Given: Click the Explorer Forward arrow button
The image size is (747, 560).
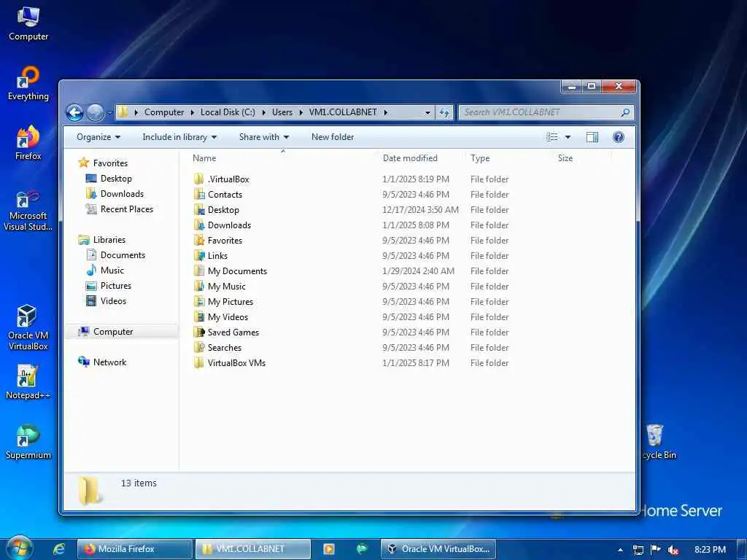Looking at the screenshot, I should [96, 112].
